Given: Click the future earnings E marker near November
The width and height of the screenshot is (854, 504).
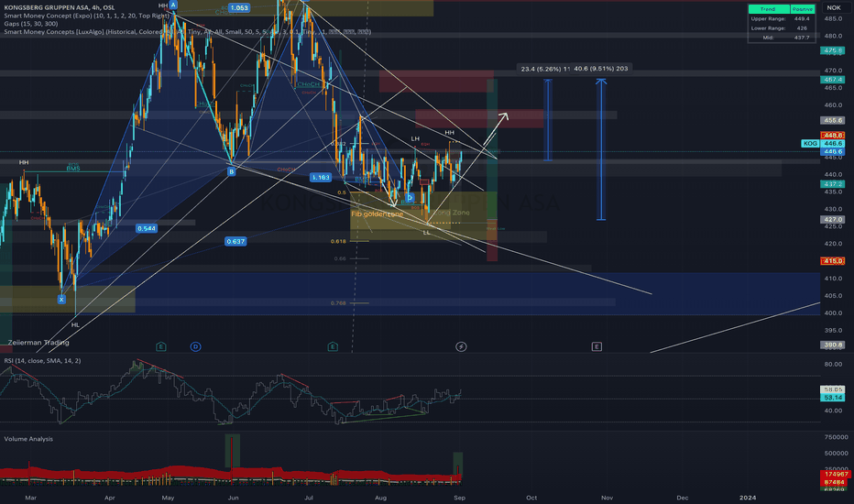Looking at the screenshot, I should pyautogui.click(x=597, y=346).
